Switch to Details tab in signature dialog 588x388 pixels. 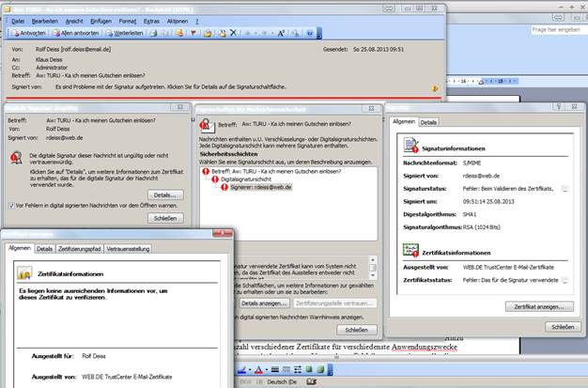[428, 122]
